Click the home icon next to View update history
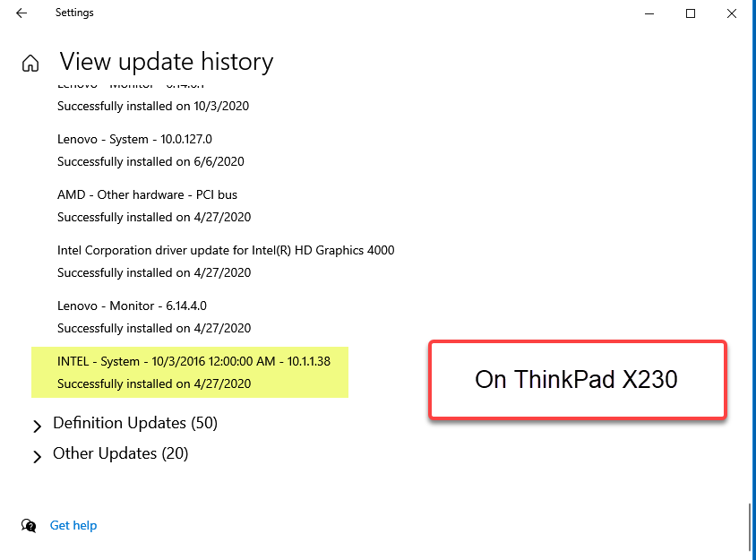This screenshot has height=560, width=756. click(x=30, y=63)
